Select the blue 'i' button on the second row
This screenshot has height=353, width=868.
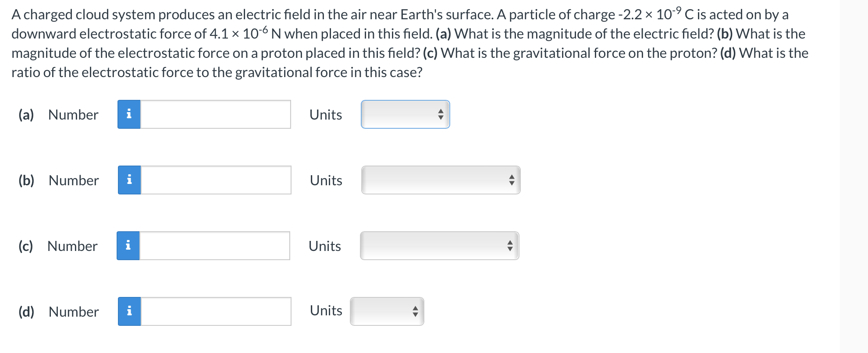click(129, 180)
